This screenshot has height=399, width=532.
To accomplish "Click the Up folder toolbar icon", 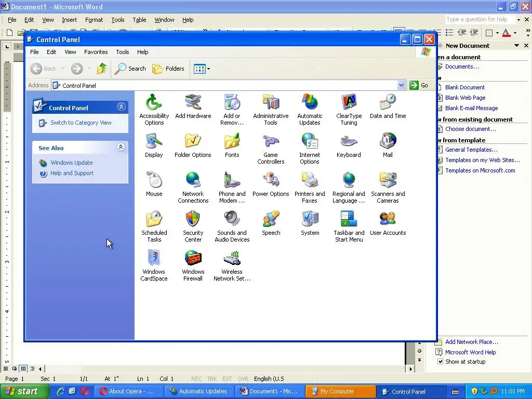I will (x=102, y=69).
